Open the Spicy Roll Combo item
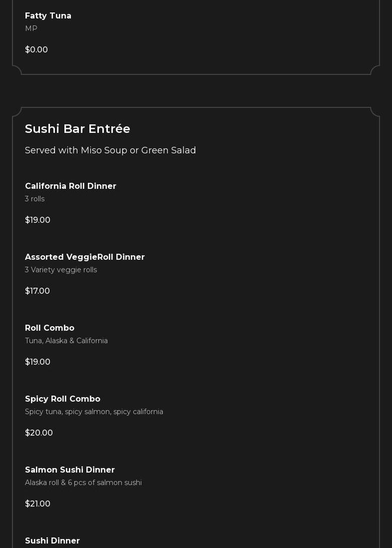Viewport: 392px width, 548px height. pyautogui.click(x=62, y=399)
